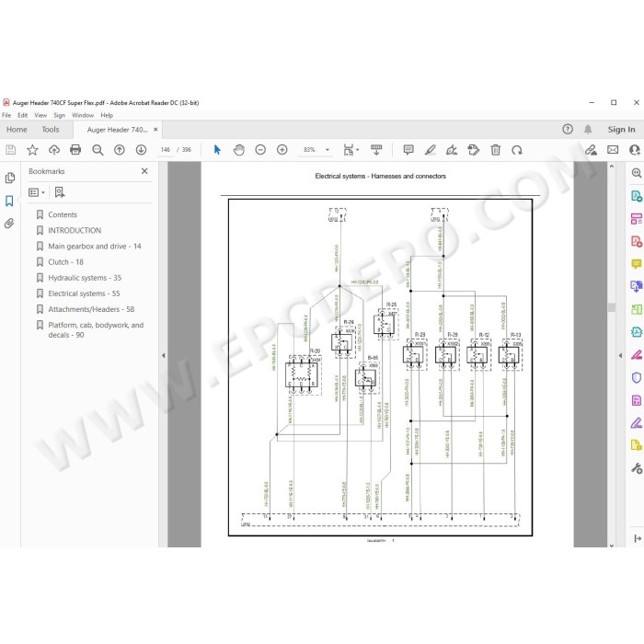The height and width of the screenshot is (644, 644).
Task: Open yellow Comment tool in right pane
Action: tap(637, 264)
